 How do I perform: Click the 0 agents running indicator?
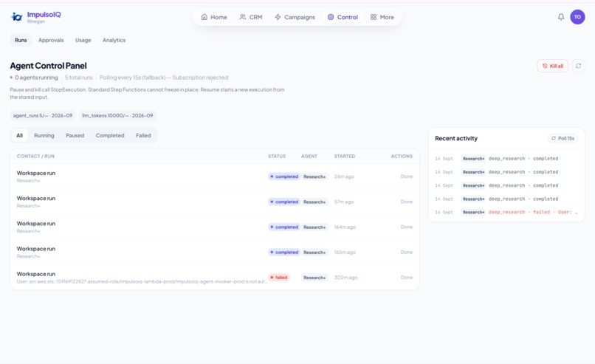34,78
